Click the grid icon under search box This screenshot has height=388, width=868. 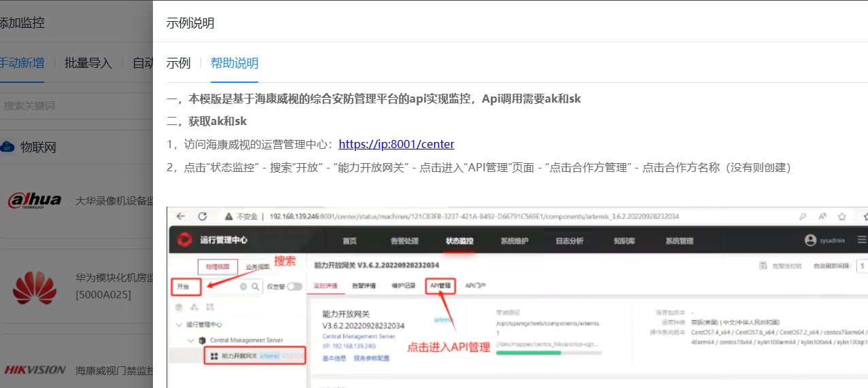tap(209, 307)
